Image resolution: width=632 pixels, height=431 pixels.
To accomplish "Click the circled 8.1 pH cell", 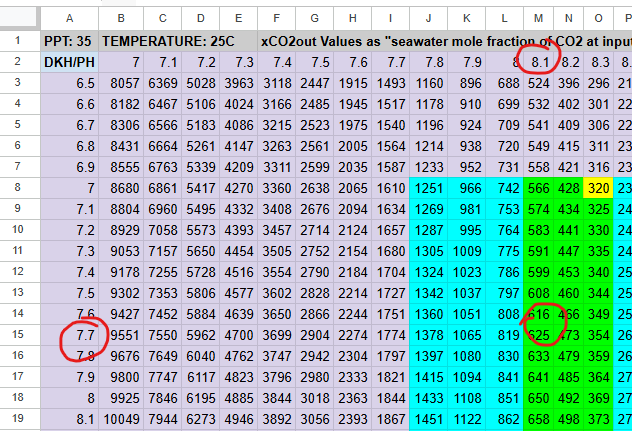I will 540,62.
